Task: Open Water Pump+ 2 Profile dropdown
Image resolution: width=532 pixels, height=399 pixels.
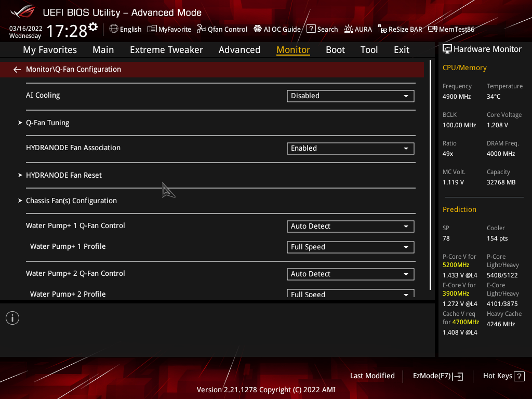Action: click(351, 294)
